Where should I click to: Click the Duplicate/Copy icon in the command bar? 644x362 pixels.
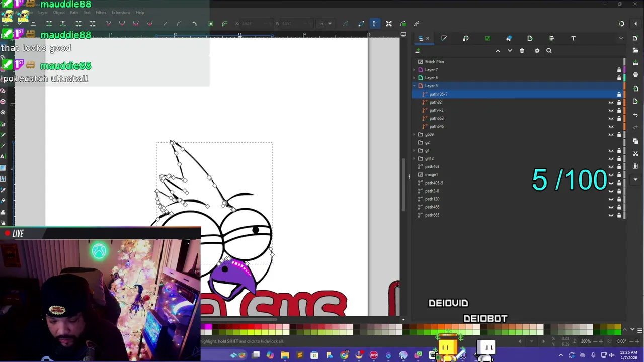point(635,141)
